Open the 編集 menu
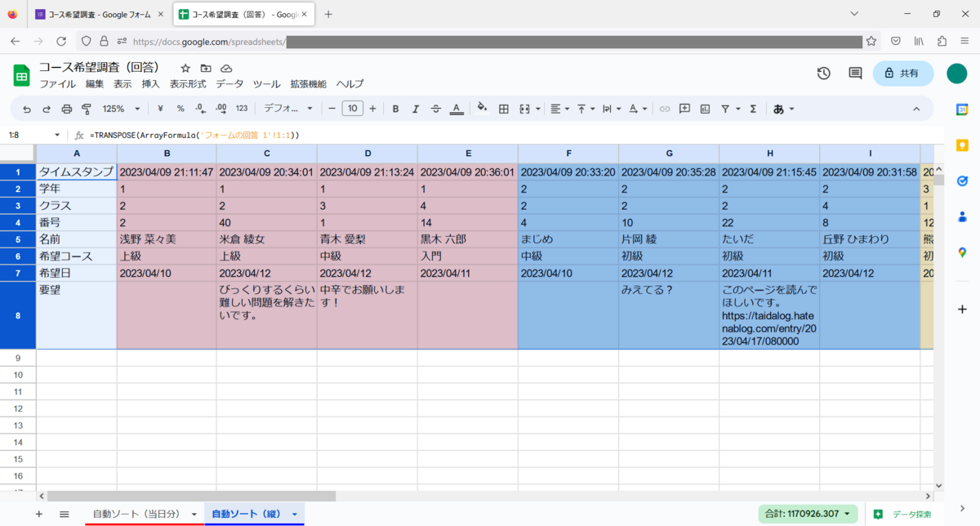This screenshot has height=526, width=980. point(95,84)
